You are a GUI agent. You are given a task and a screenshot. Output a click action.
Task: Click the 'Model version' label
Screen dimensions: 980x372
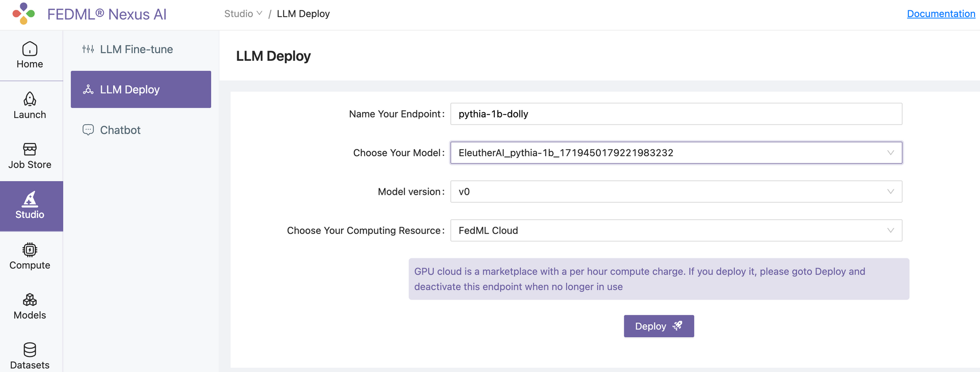coord(411,192)
